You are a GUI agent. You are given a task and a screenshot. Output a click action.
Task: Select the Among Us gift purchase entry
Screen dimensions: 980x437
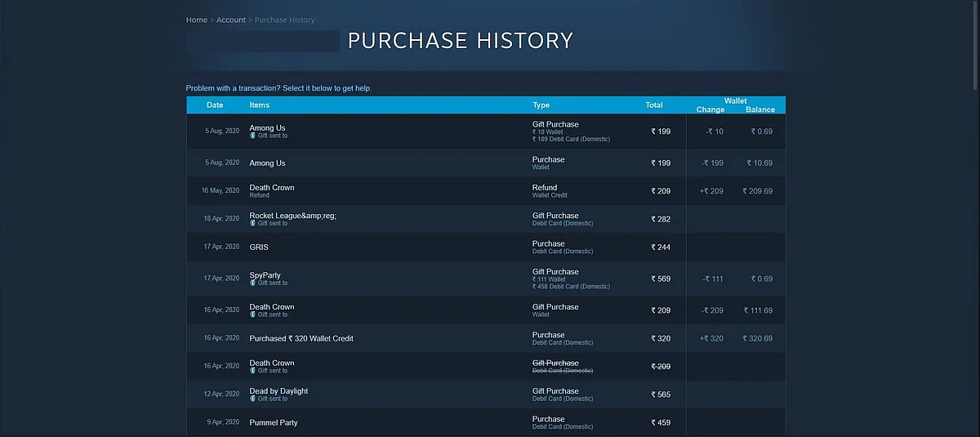486,132
